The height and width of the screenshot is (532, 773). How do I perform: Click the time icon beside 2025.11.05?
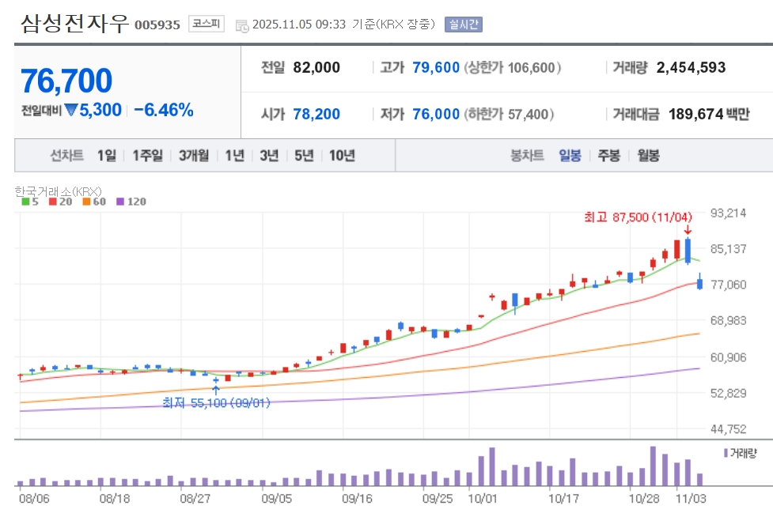point(242,25)
